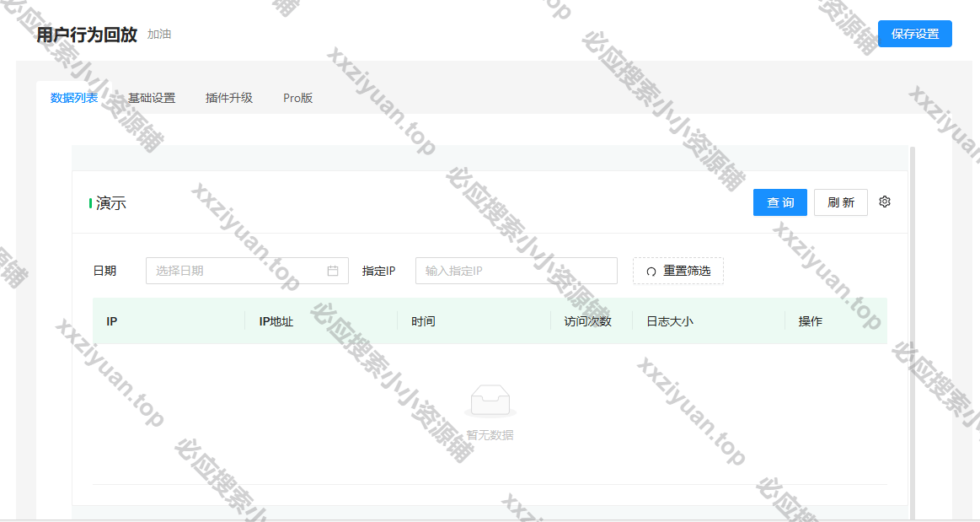The image size is (980, 522).
Task: Select the 时间 column header
Action: click(423, 321)
